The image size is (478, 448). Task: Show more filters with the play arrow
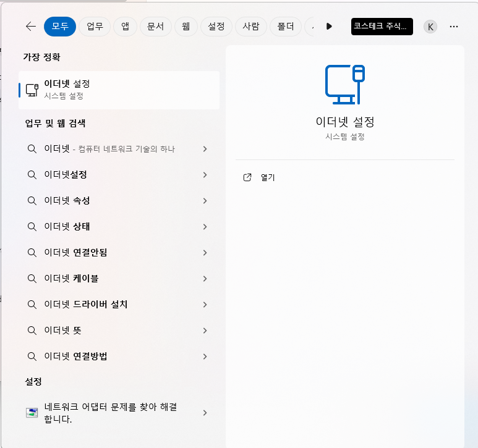point(329,27)
